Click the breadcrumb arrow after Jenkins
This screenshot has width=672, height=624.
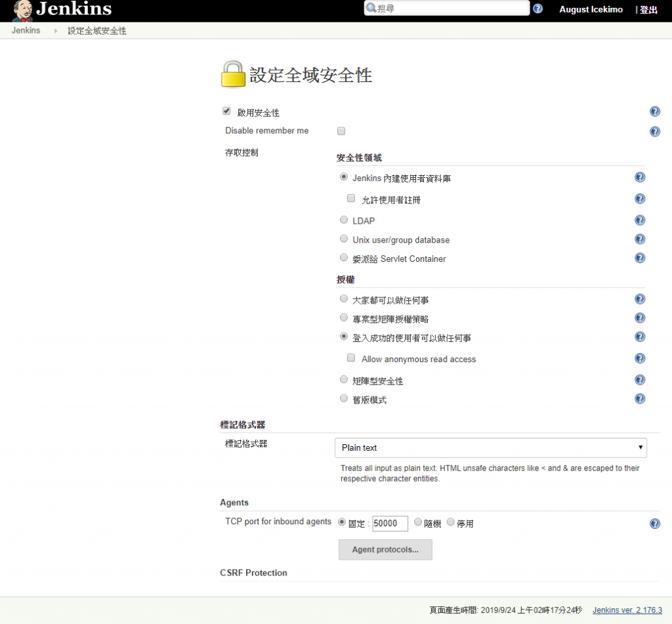click(x=55, y=31)
